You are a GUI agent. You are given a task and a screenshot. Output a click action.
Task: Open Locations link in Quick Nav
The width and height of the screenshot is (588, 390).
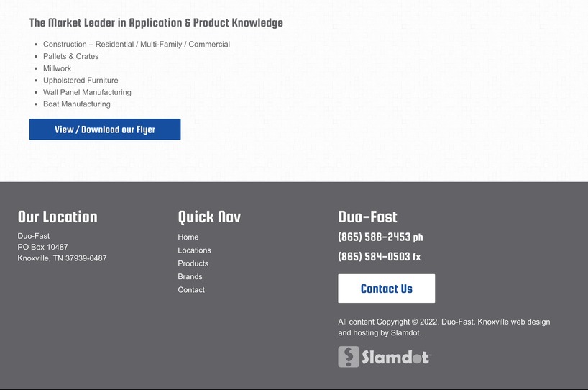194,250
